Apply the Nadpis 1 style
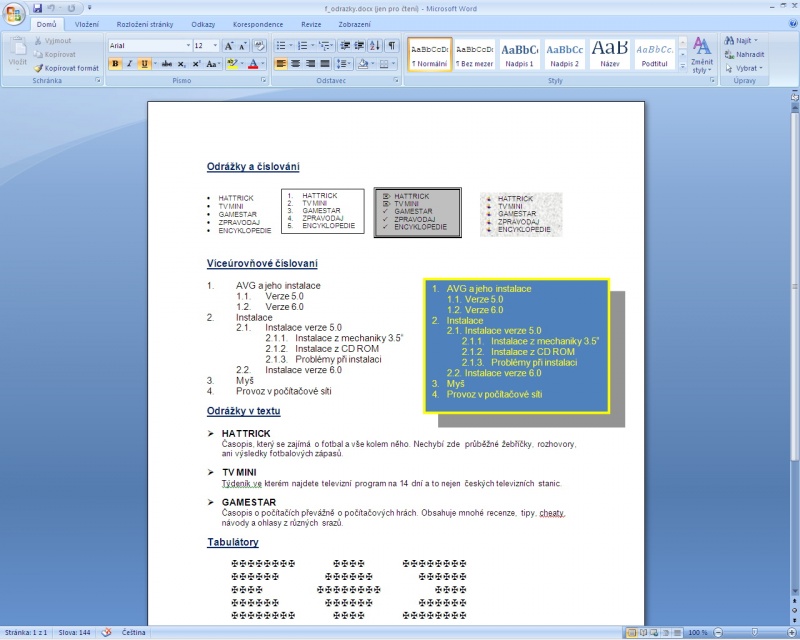The width and height of the screenshot is (800, 640). click(519, 54)
